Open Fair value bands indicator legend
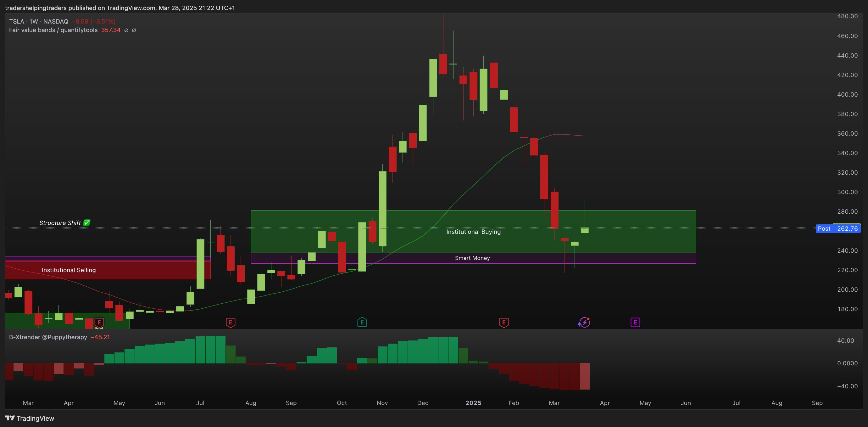Image resolution: width=868 pixels, height=427 pixels. pyautogui.click(x=53, y=30)
